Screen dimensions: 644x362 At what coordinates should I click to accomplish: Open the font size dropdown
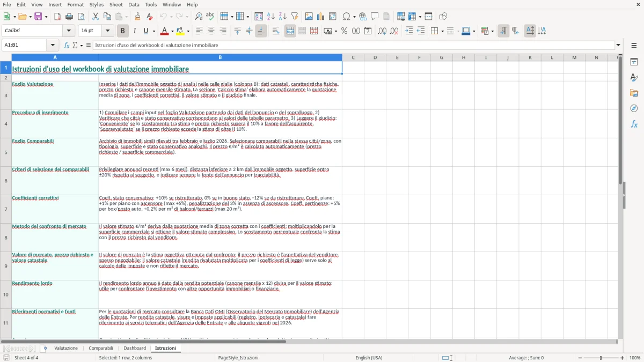[107, 31]
